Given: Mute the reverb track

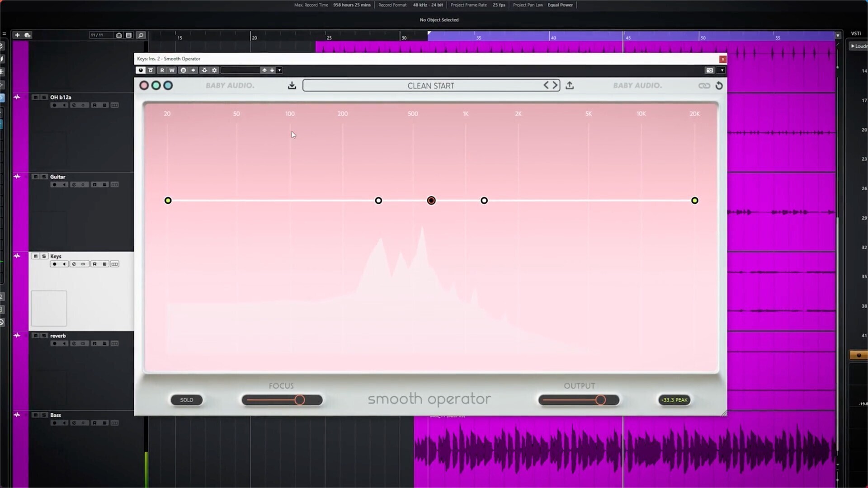Looking at the screenshot, I should pos(35,336).
